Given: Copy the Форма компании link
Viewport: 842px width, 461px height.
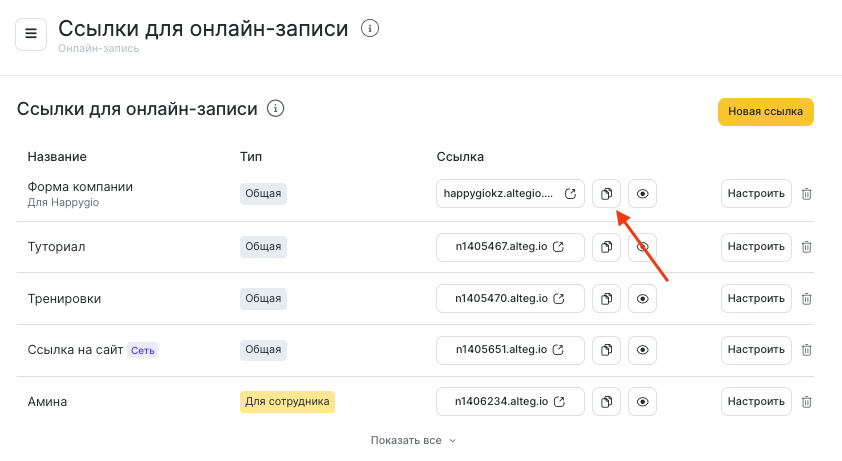Looking at the screenshot, I should (606, 194).
